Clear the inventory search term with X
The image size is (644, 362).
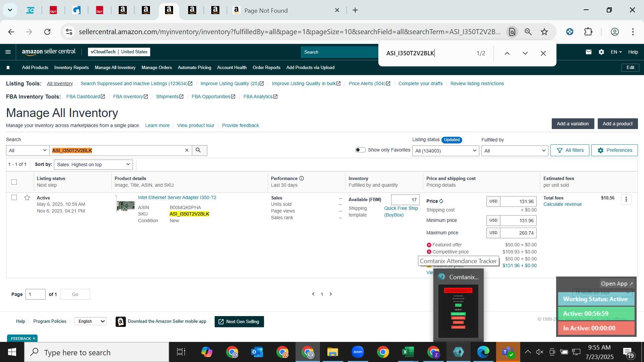coord(187,150)
